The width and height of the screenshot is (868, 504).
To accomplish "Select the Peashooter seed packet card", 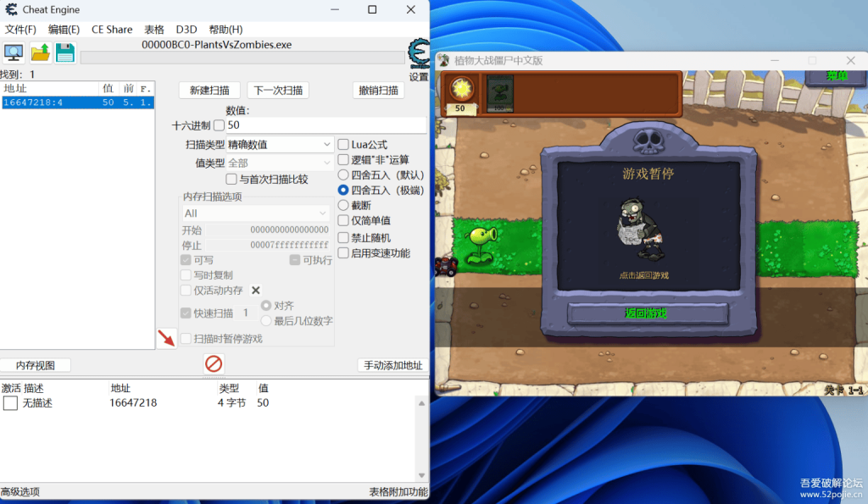I will coord(500,93).
